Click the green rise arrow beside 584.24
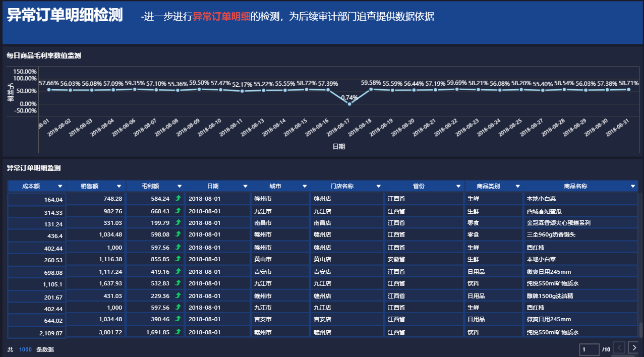 (177, 199)
